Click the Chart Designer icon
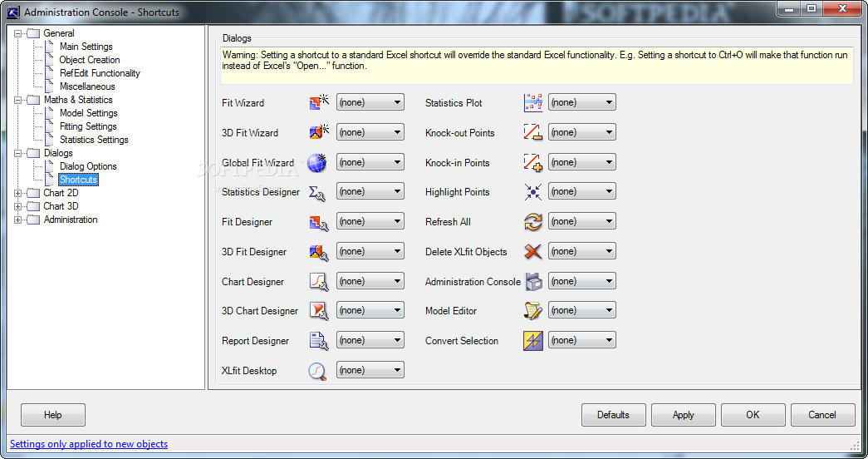The width and height of the screenshot is (868, 459). (319, 282)
